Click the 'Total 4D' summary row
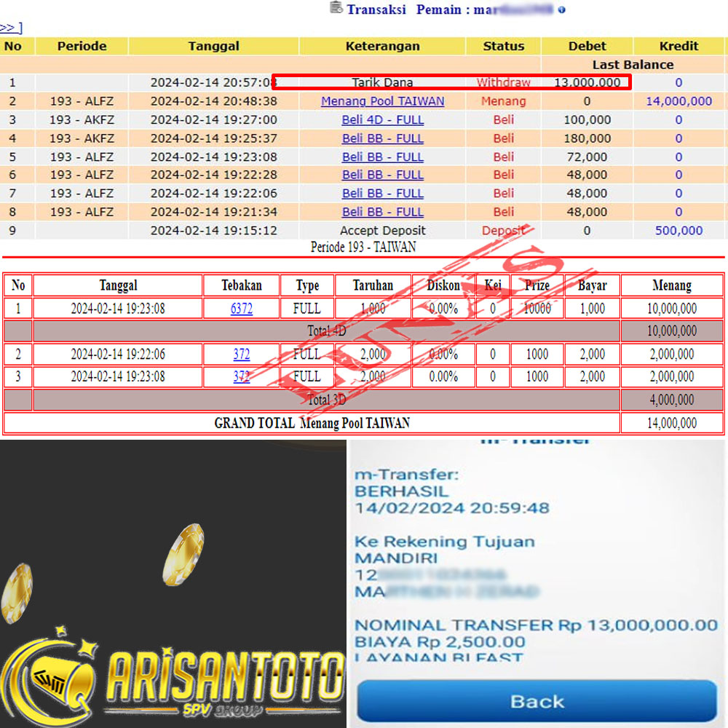This screenshot has width=728, height=728. point(326,331)
